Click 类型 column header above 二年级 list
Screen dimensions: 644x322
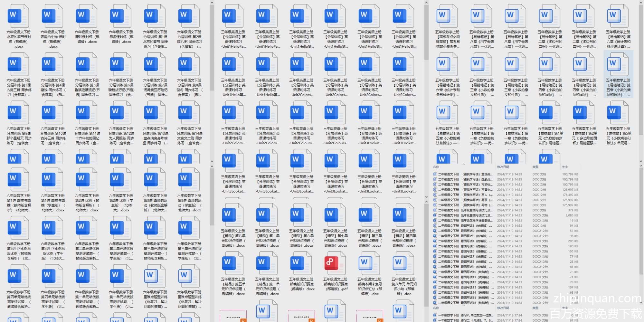tap(535, 167)
